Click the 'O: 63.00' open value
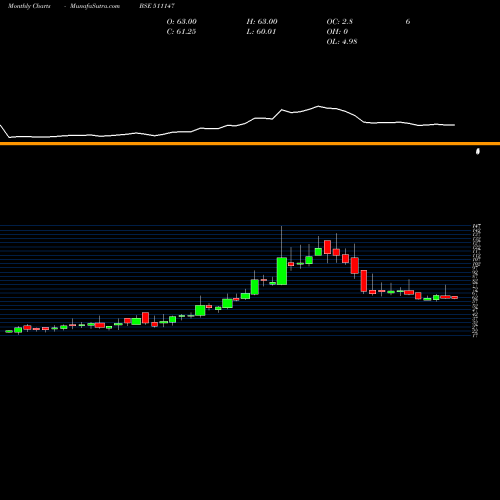 point(182,22)
